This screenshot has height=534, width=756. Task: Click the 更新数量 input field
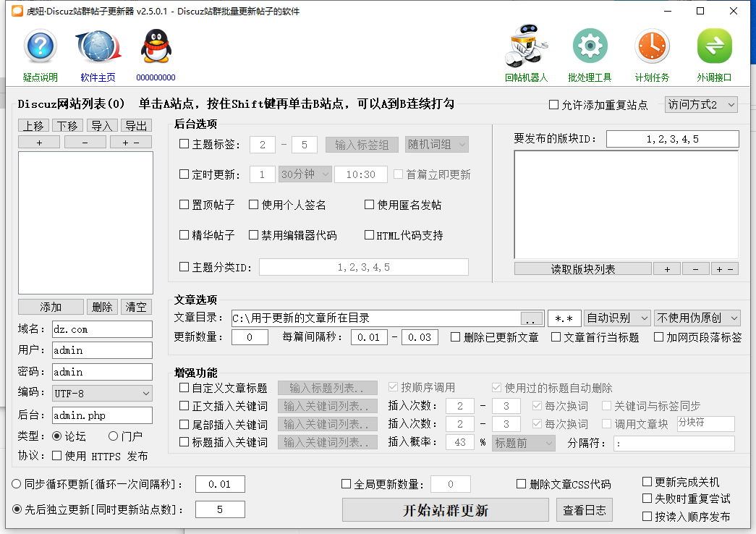tap(250, 337)
